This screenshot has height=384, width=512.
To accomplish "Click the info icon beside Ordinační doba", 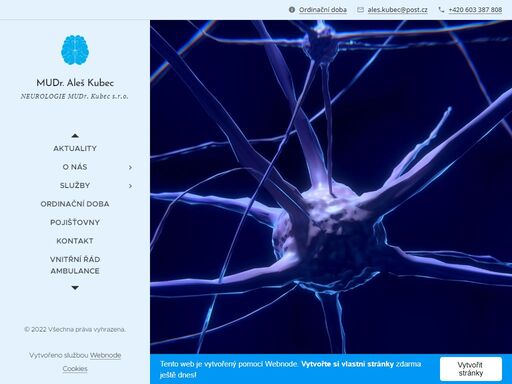I will 292,10.
